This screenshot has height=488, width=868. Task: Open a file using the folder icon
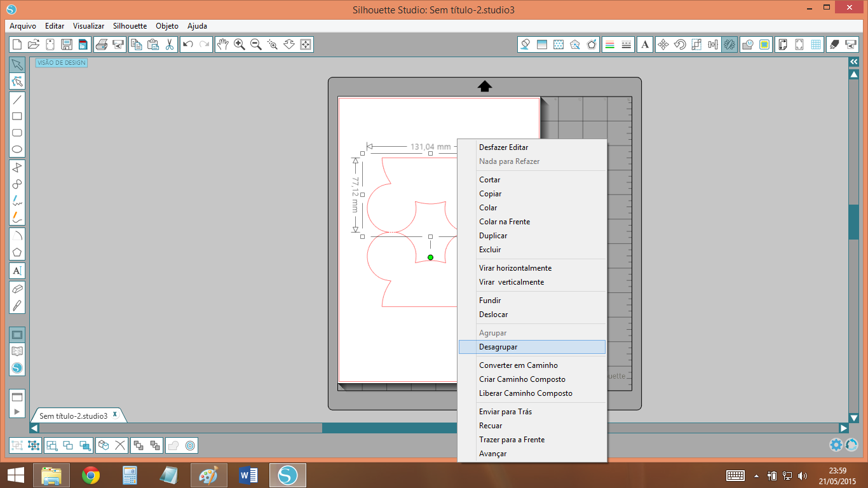34,44
